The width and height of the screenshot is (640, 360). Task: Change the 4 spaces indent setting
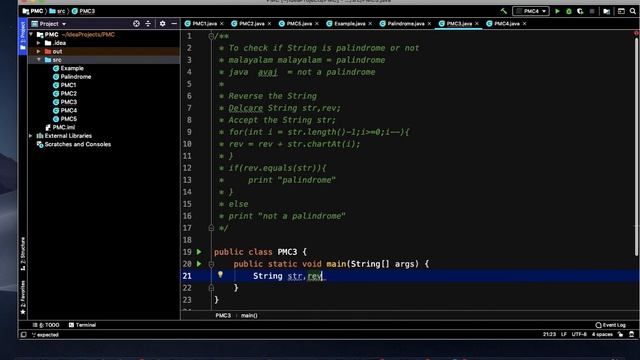[x=602, y=334]
